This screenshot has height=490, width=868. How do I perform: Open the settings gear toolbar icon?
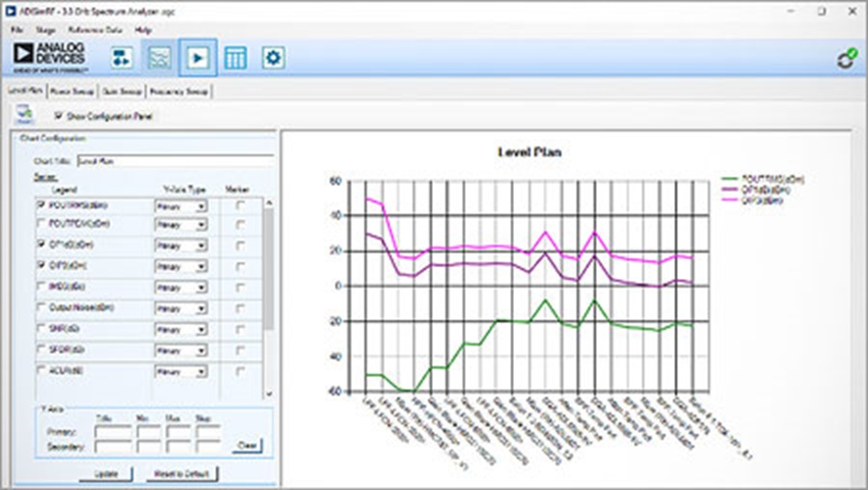point(273,58)
